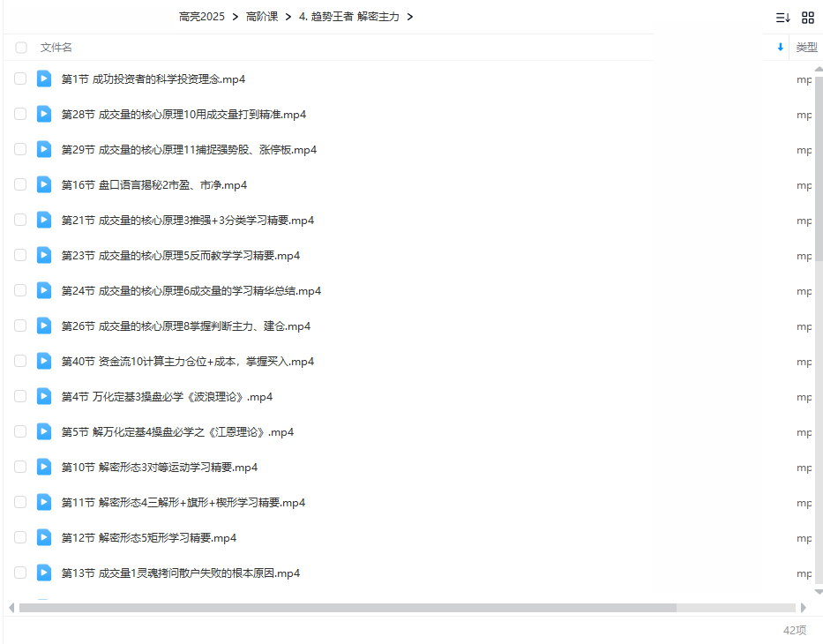823x644 pixels.
Task: Toggle the select-all checkbox beside 文件名
Action: click(20, 48)
